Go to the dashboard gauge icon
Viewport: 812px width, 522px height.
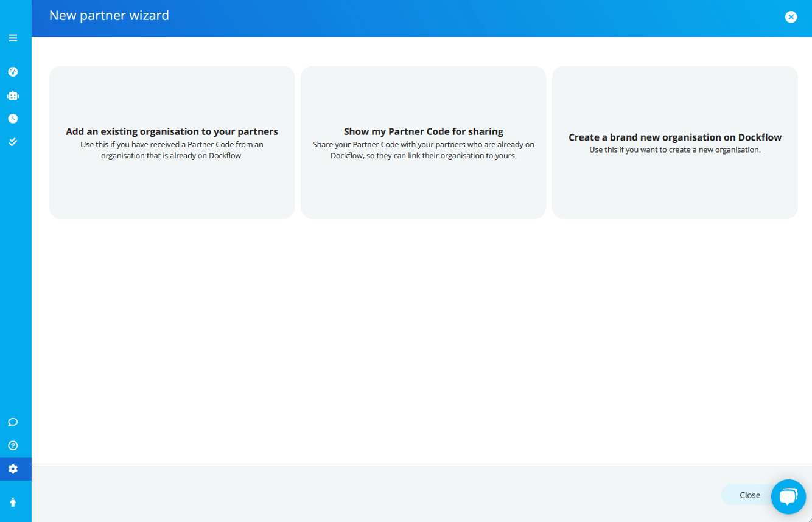[13, 72]
